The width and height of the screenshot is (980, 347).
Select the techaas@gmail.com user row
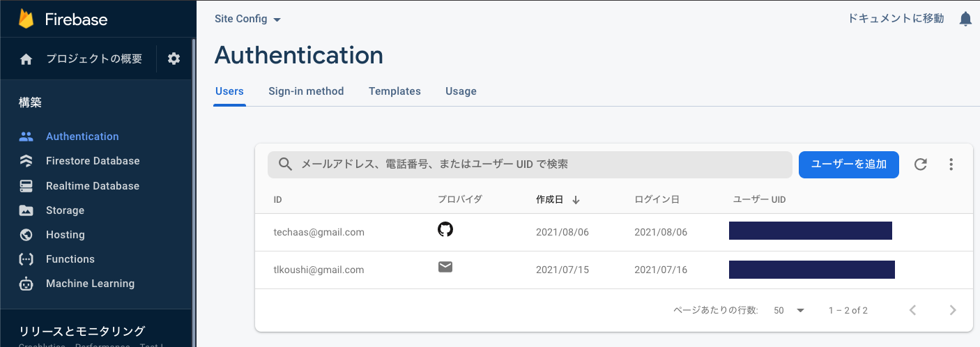tap(613, 232)
